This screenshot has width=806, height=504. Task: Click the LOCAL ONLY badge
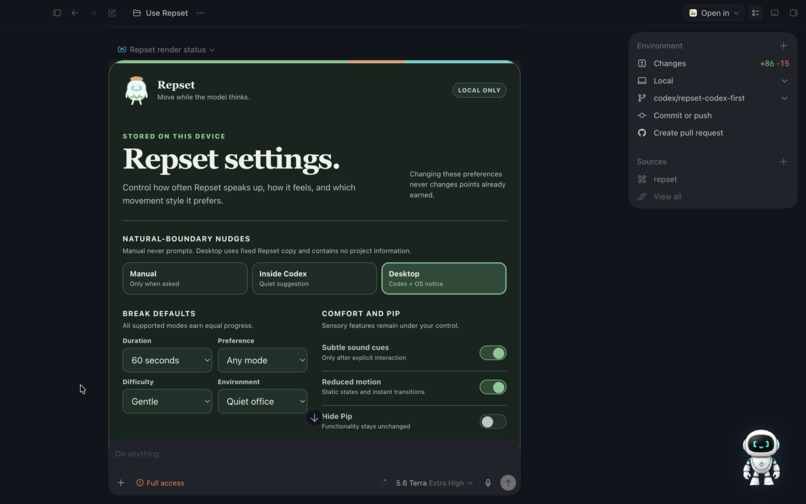479,90
